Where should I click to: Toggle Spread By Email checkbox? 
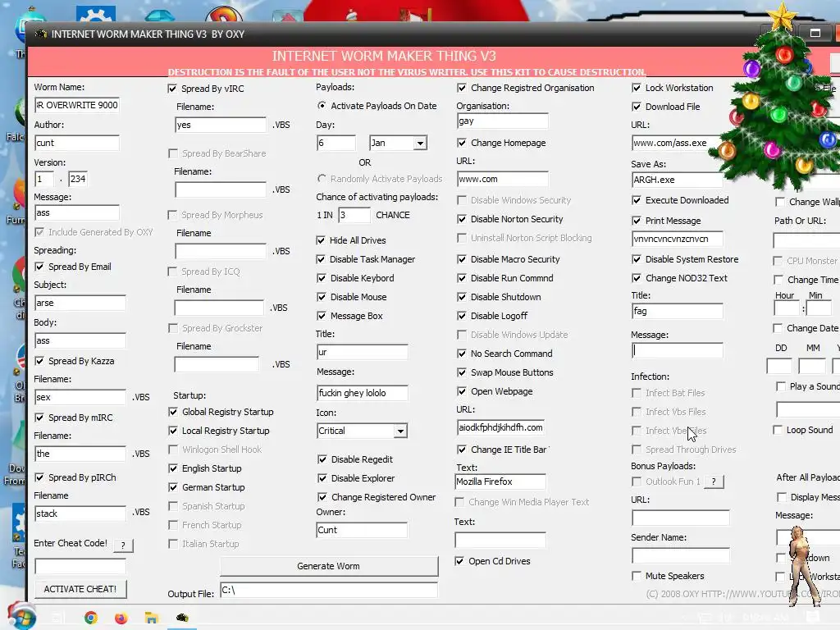pos(39,267)
